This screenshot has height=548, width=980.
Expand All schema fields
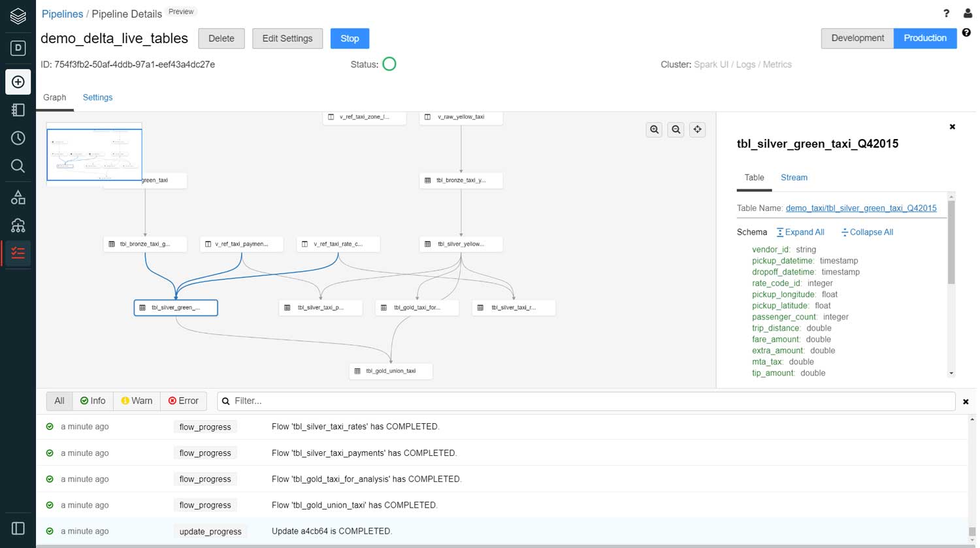(800, 232)
